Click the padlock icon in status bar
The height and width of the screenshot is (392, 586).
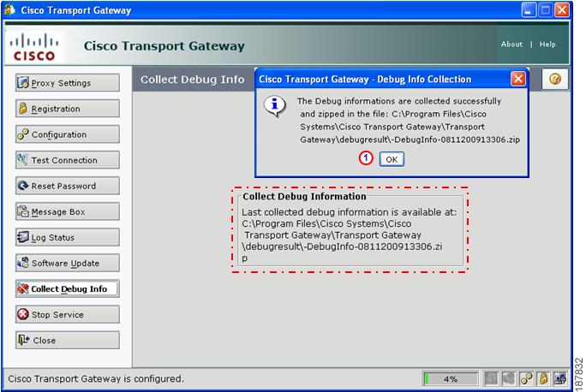(x=543, y=378)
